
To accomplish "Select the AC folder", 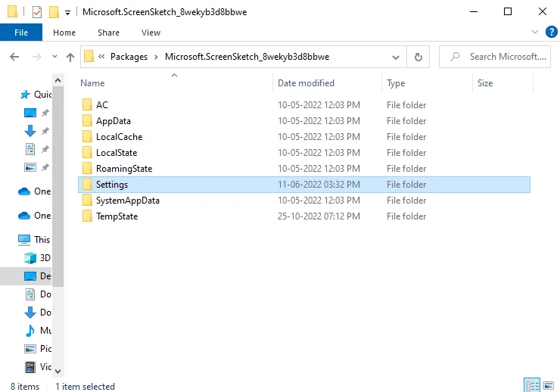I will (304, 105).
